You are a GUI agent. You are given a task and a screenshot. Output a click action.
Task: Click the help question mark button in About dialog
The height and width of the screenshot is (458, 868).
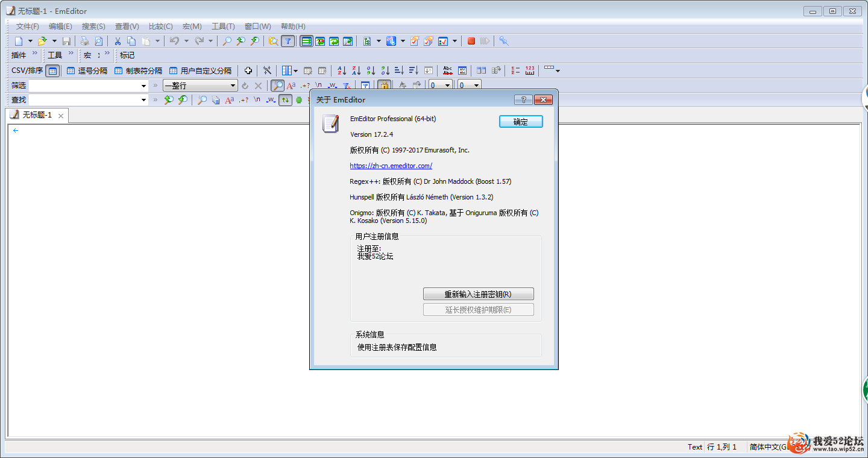tap(523, 99)
